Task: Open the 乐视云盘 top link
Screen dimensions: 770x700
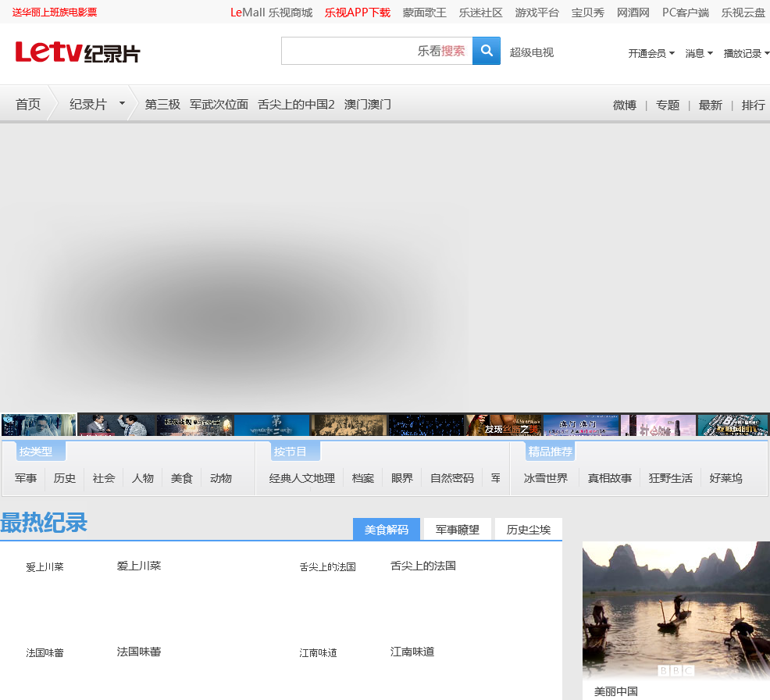Action: [743, 12]
